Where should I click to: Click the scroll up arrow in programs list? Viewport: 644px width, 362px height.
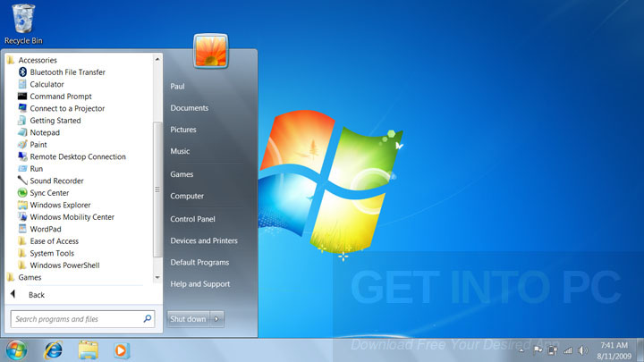point(157,59)
